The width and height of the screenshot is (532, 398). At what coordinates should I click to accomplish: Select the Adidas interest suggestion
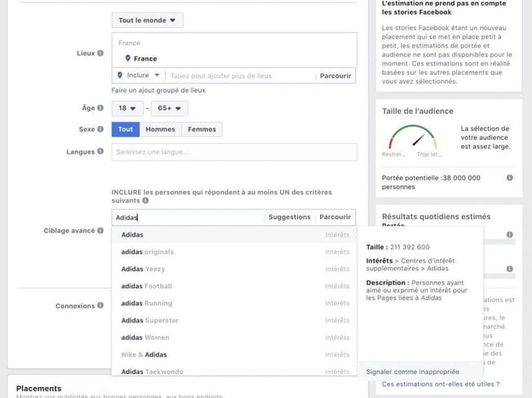pyautogui.click(x=234, y=234)
